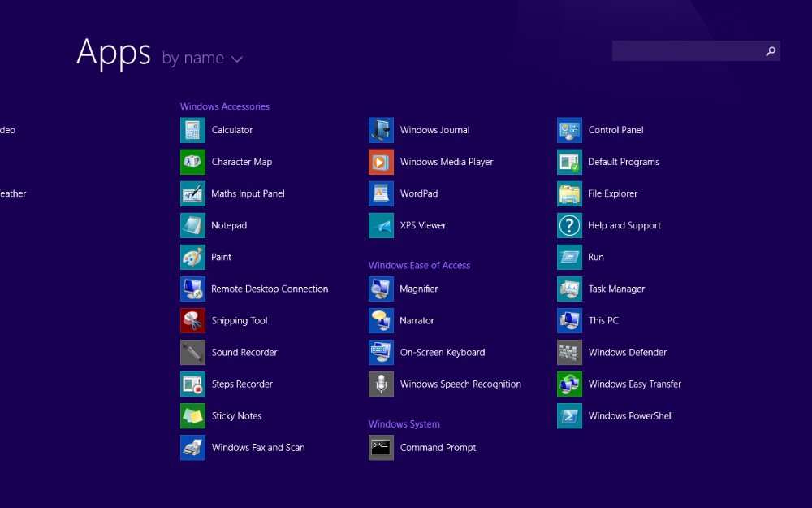Open Maths Input Panel icon
Image resolution: width=812 pixels, height=508 pixels.
pos(192,194)
